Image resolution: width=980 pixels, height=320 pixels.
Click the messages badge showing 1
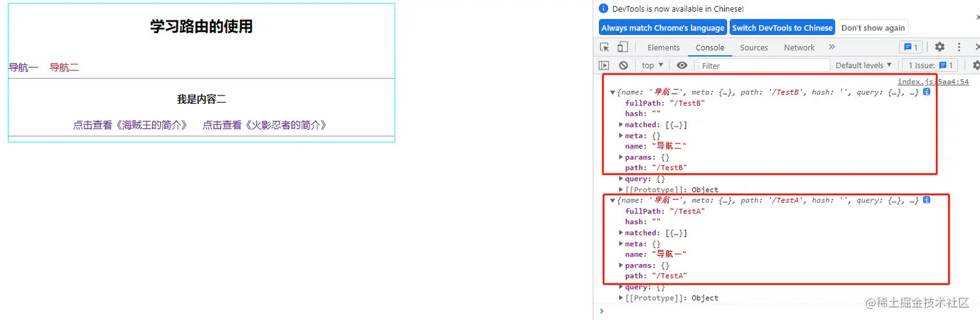click(910, 47)
